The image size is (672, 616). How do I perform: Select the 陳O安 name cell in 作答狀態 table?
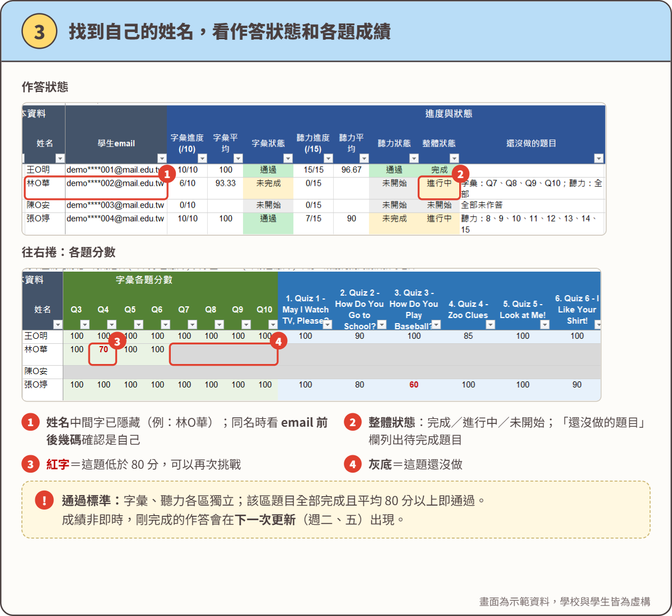pyautogui.click(x=44, y=205)
